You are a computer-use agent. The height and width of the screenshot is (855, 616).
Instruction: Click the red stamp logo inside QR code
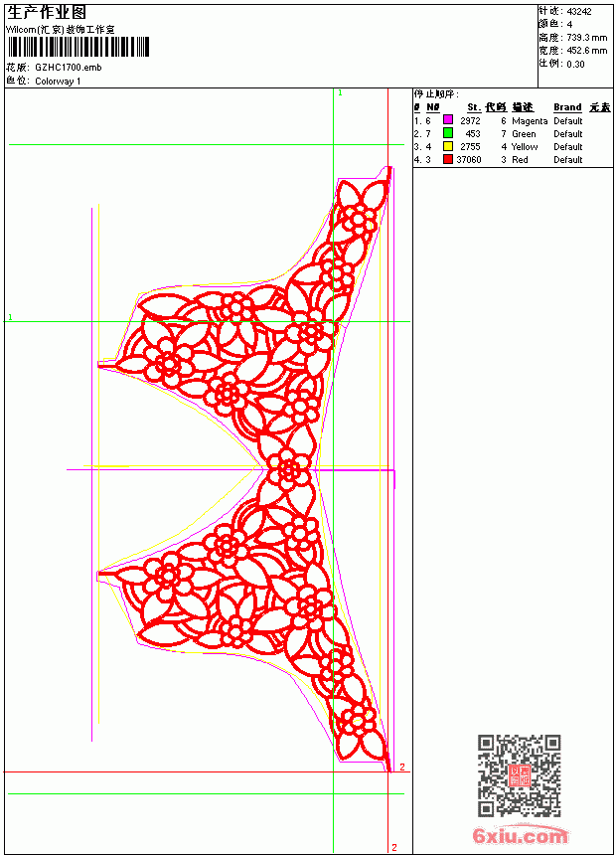point(520,775)
